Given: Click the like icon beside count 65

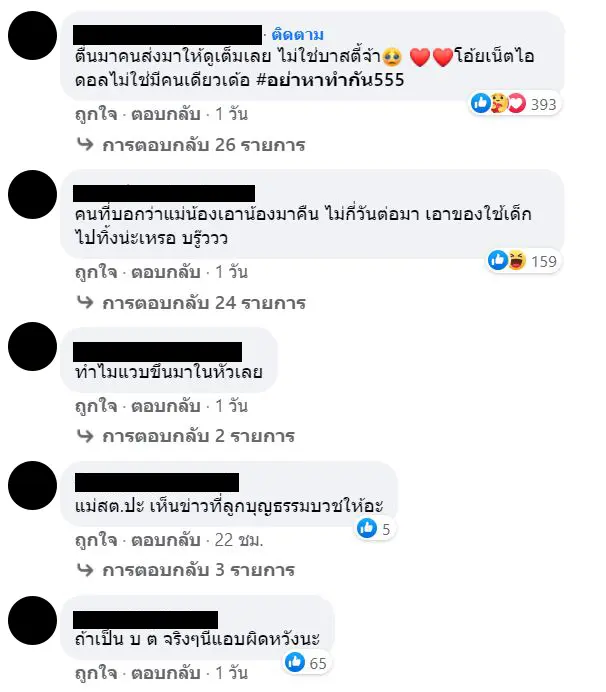Looking at the screenshot, I should click(295, 662).
